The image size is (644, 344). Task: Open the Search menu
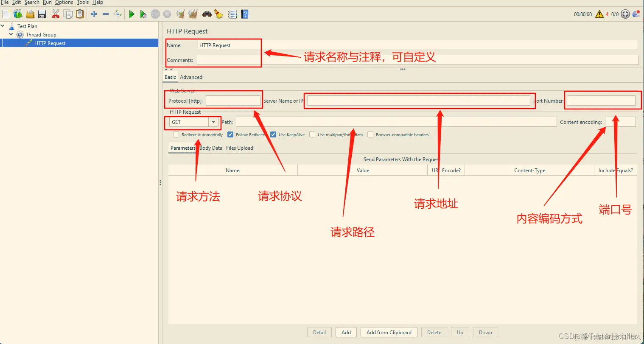coord(32,2)
